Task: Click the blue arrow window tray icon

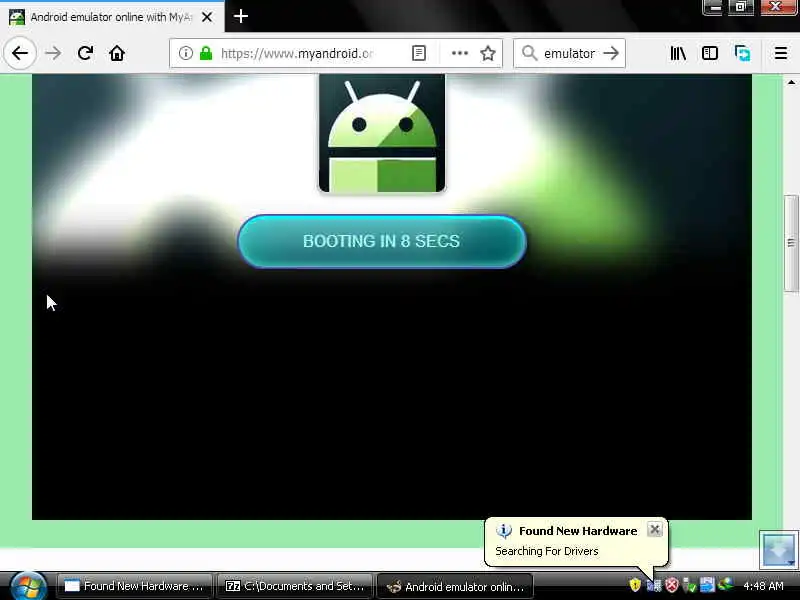Action: coord(707,585)
